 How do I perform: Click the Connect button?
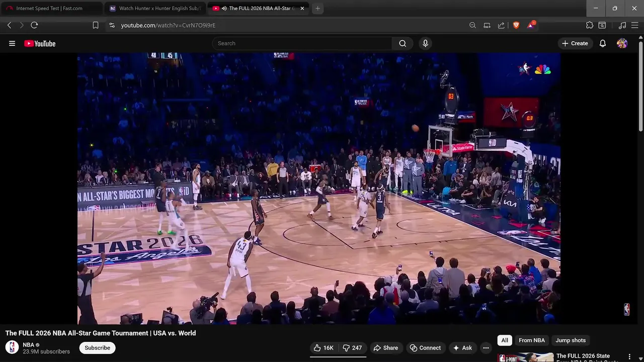tap(425, 348)
